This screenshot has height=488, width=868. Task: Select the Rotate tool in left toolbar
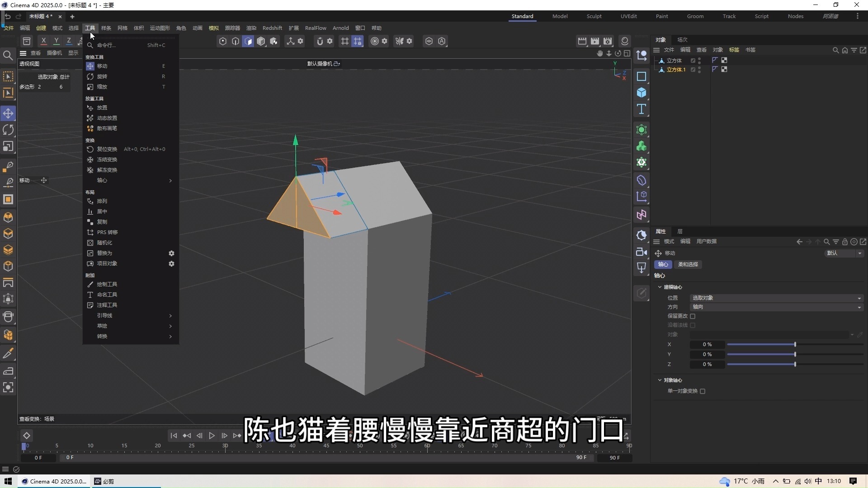tap(8, 130)
